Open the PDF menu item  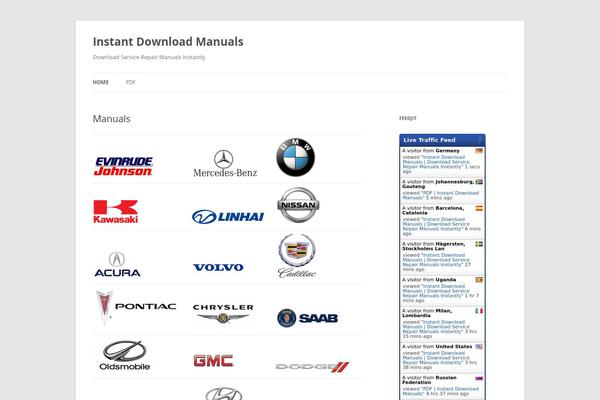pyautogui.click(x=130, y=82)
